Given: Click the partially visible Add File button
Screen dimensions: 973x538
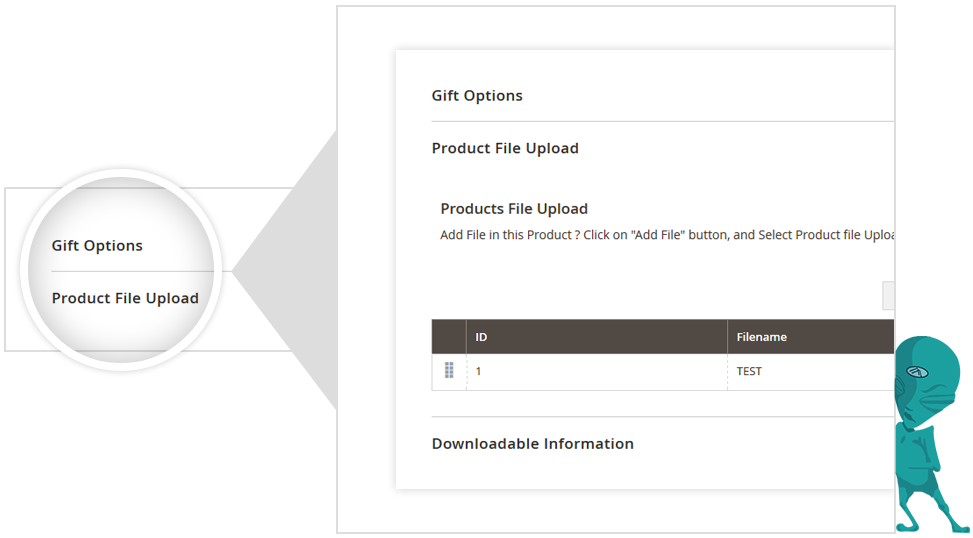Looking at the screenshot, I should pyautogui.click(x=888, y=296).
